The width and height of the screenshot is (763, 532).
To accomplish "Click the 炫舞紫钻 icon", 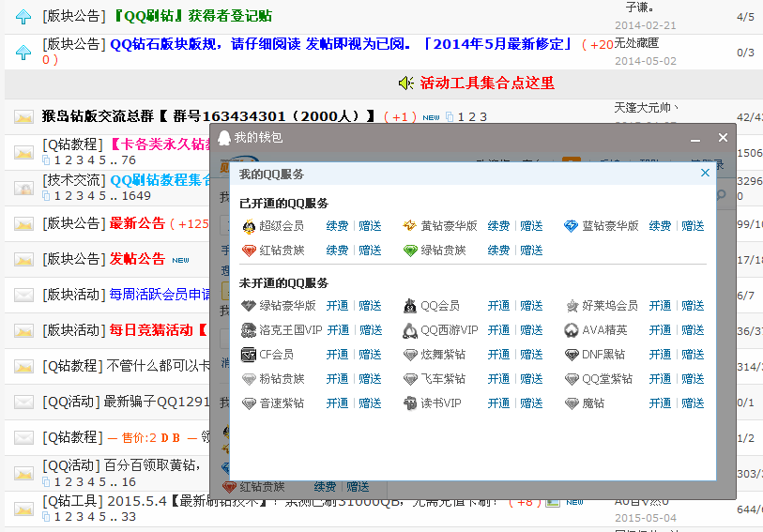I will pos(410,355).
